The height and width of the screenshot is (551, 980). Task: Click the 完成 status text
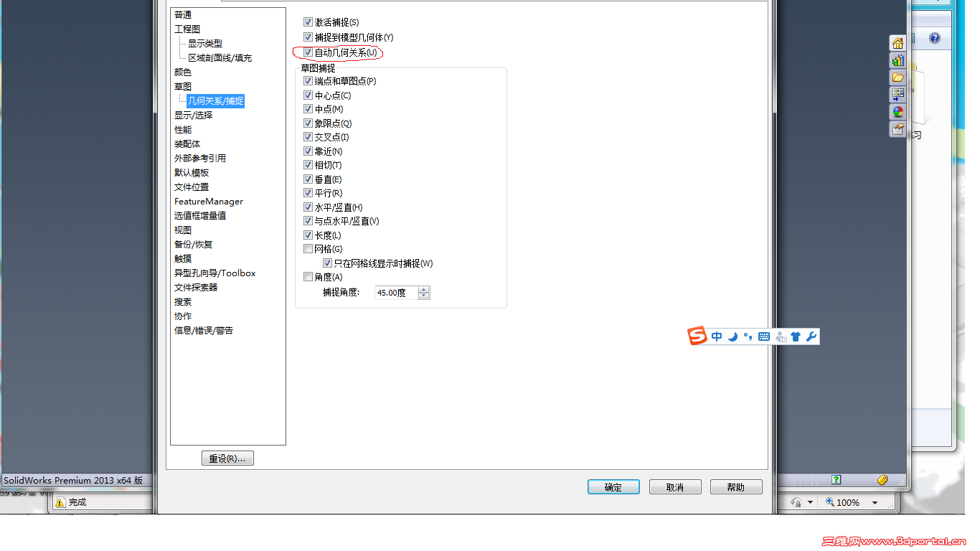pos(77,502)
